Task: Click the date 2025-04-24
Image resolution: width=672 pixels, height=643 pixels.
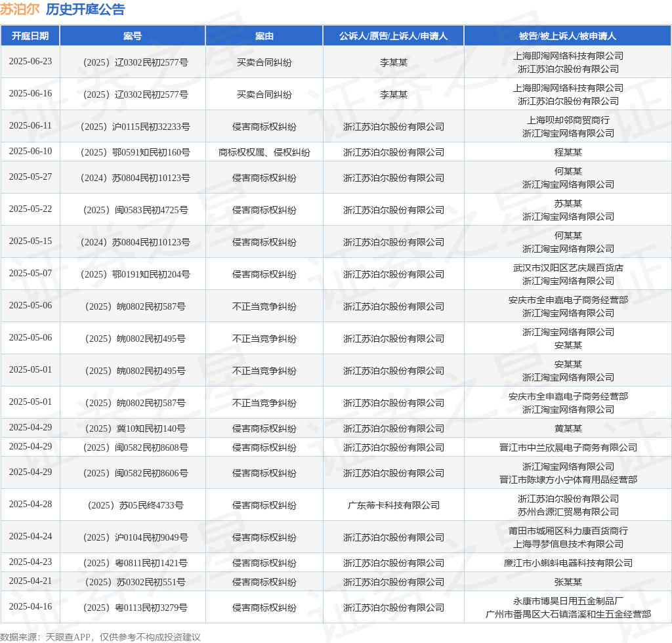Action: [x=30, y=536]
